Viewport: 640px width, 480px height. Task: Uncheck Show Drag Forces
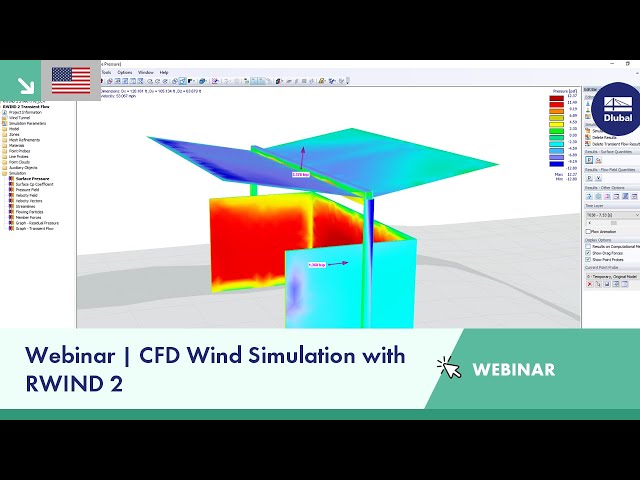click(x=588, y=253)
